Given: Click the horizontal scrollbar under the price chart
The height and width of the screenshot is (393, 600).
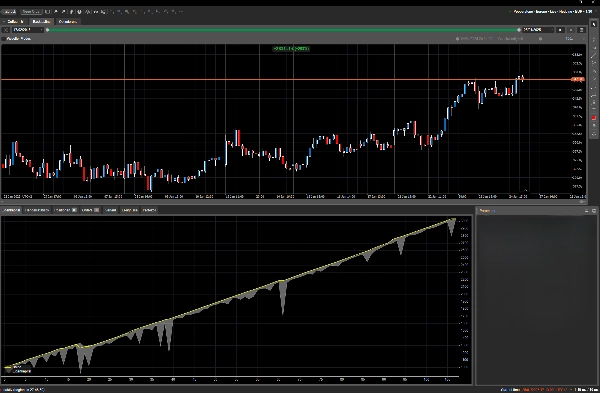Looking at the screenshot, I should 293,201.
